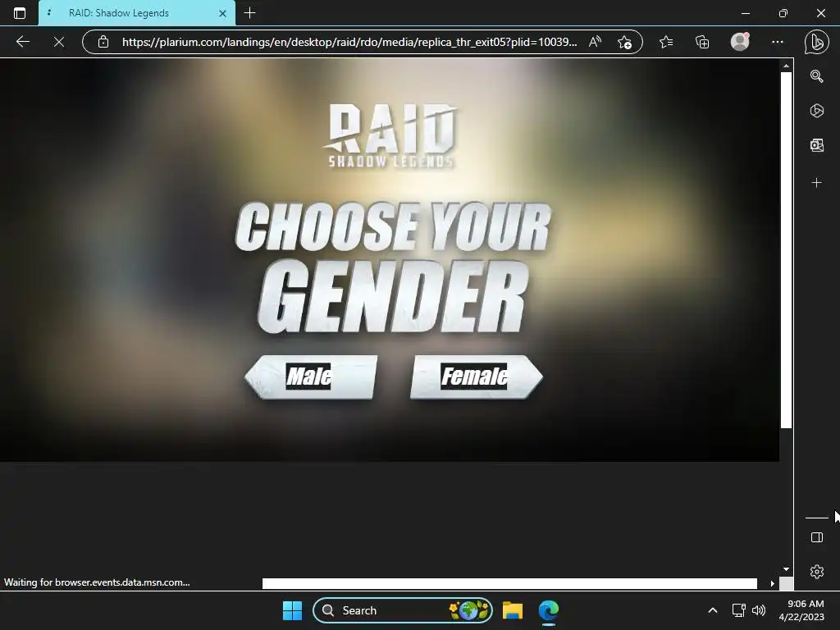Click the RAID Shadow Legends logo

click(x=391, y=136)
